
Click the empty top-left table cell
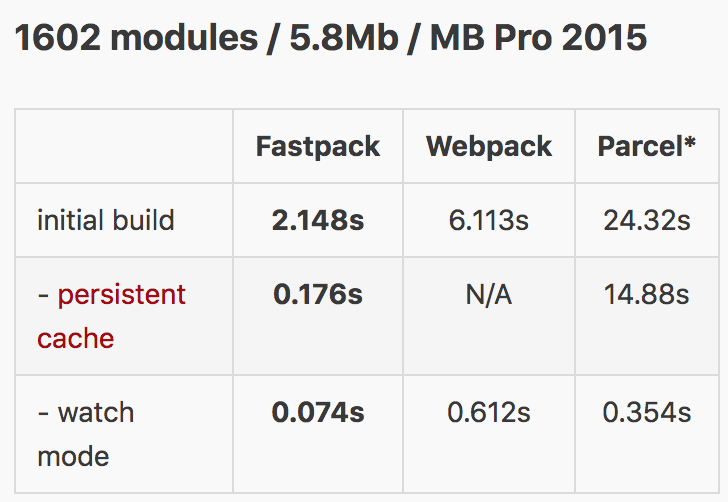[x=124, y=146]
